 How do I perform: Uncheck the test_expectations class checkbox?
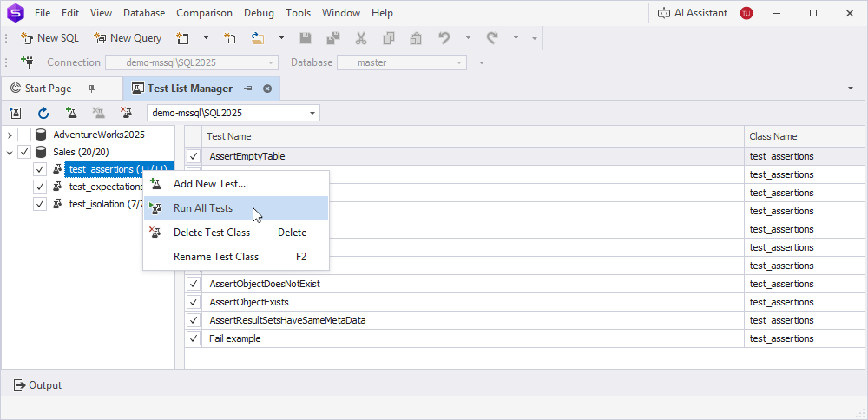point(40,187)
